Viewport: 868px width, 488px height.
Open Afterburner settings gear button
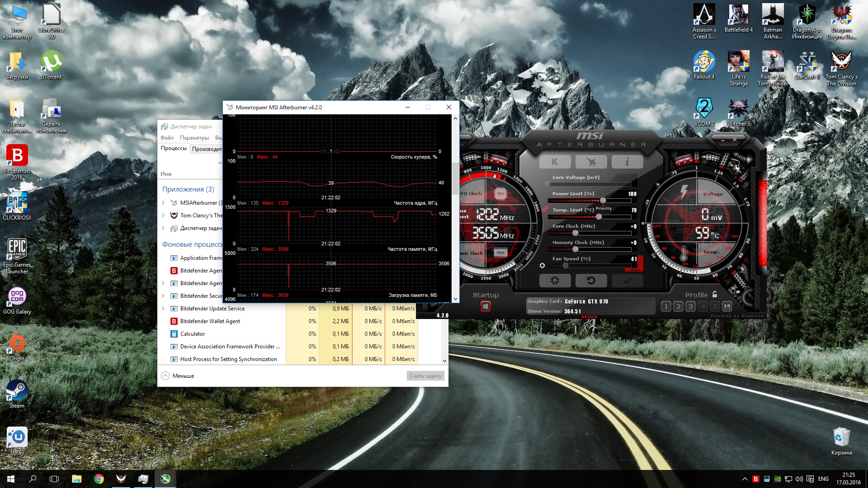[x=555, y=281]
